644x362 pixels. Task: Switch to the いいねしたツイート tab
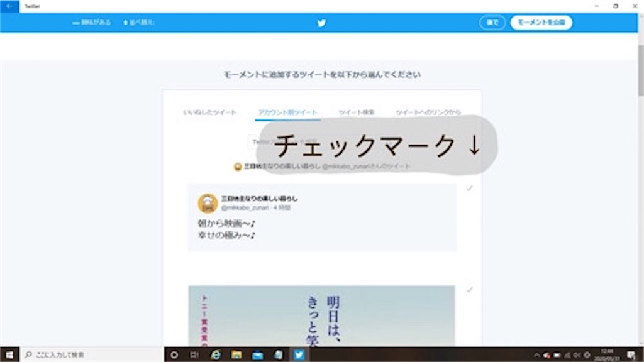[210, 112]
